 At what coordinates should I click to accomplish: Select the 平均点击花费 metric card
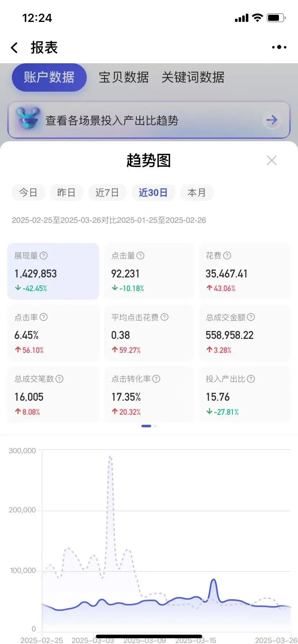[x=149, y=333]
